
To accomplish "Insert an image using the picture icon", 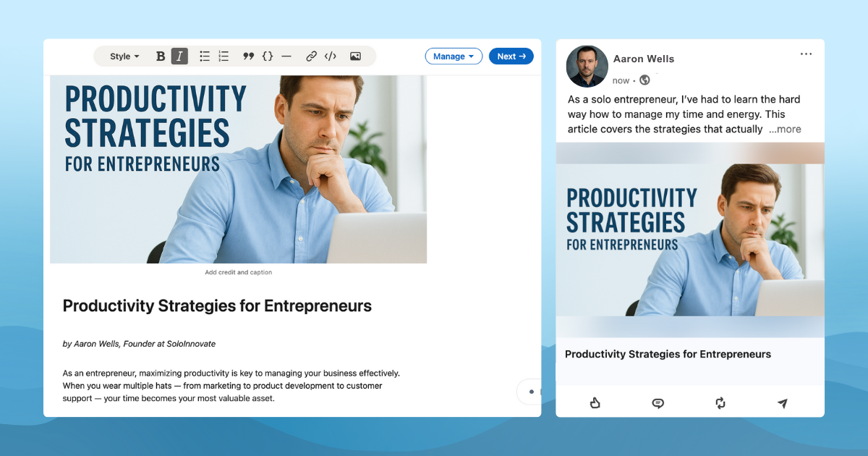I will (355, 56).
